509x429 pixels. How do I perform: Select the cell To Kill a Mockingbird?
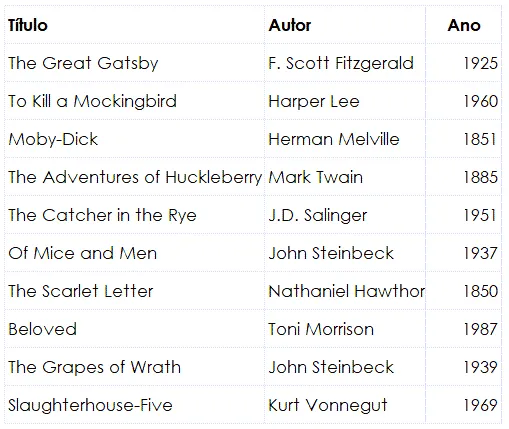135,101
